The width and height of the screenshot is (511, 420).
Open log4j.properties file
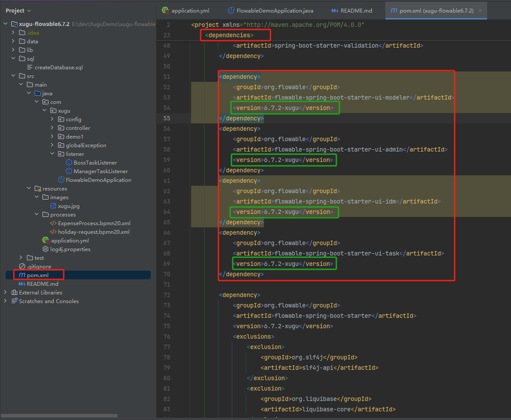pos(70,249)
